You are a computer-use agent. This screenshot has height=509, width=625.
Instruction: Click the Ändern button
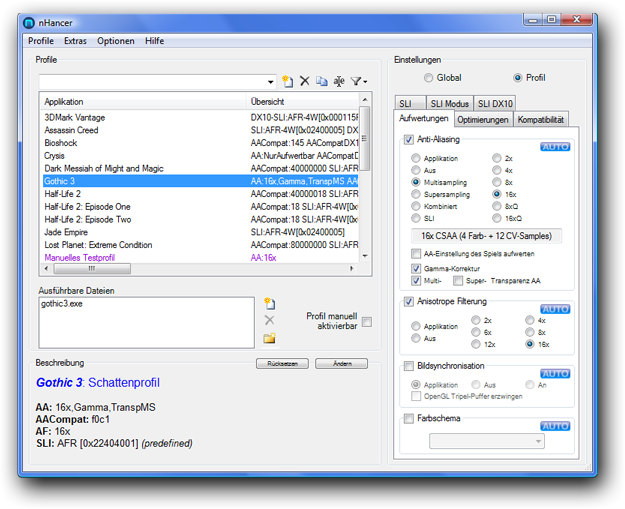342,364
